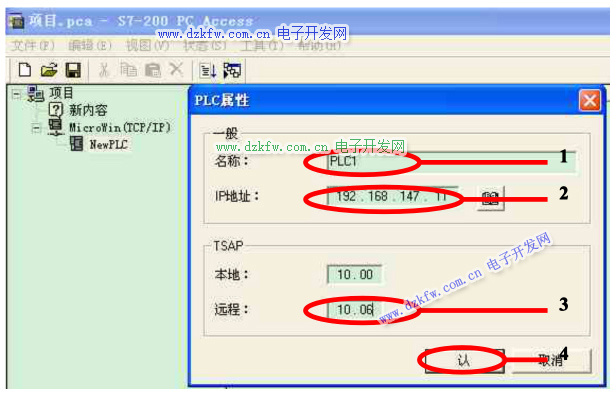This screenshot has height=393, width=613.
Task: Confirm PLC properties with the 确认 button
Action: (x=464, y=360)
